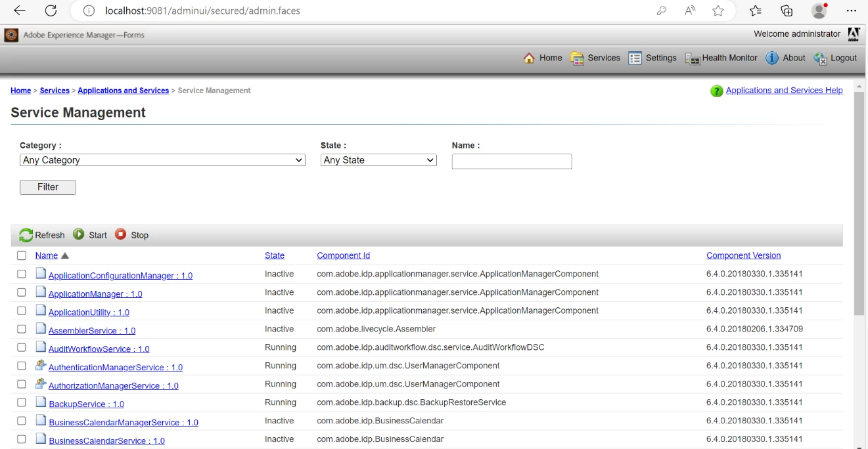Viewport: 868px width, 449px height.
Task: Open the browser profile avatar
Action: pyautogui.click(x=819, y=11)
